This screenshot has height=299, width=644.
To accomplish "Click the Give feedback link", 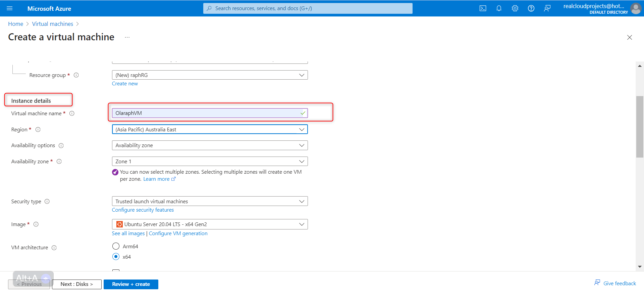I will coord(620,284).
